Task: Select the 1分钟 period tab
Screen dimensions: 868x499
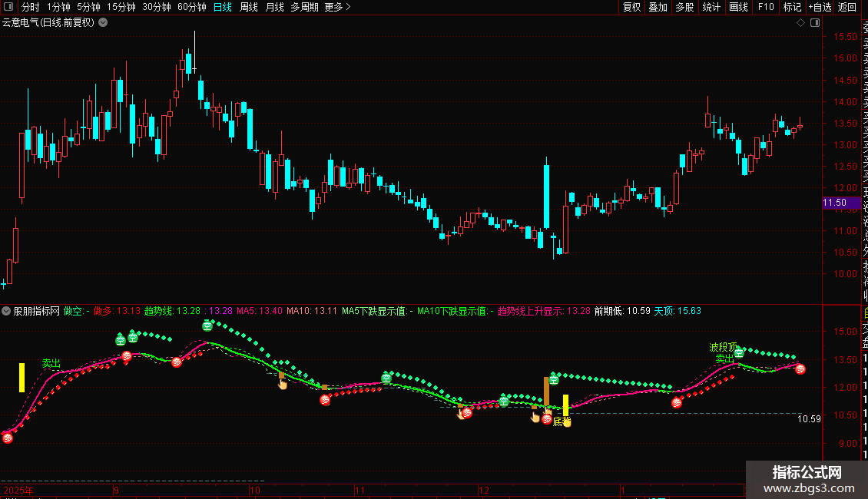Action: click(58, 7)
